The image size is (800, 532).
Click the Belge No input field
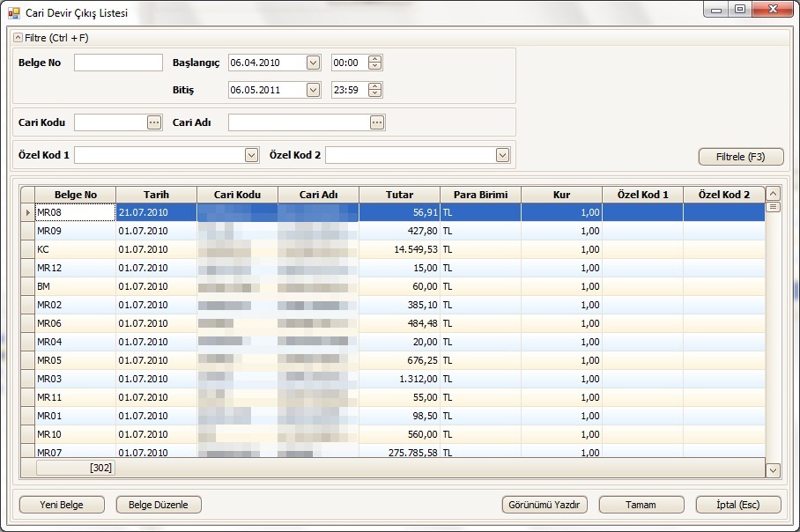click(118, 63)
